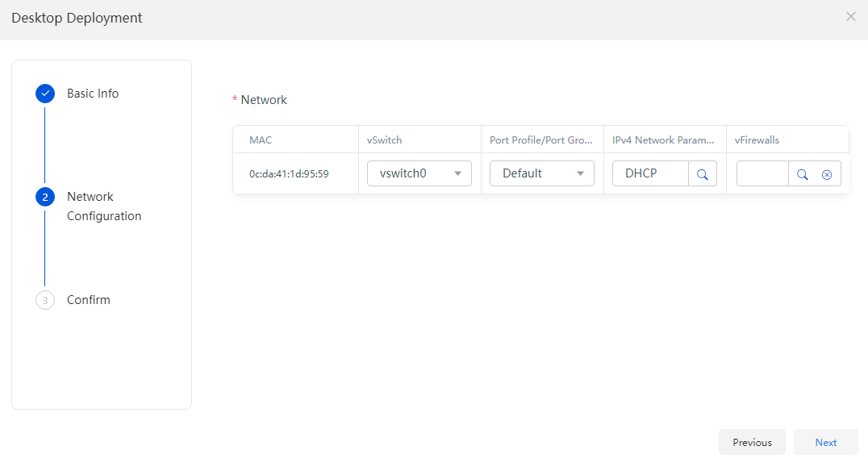Go to Confirm step

pos(89,300)
